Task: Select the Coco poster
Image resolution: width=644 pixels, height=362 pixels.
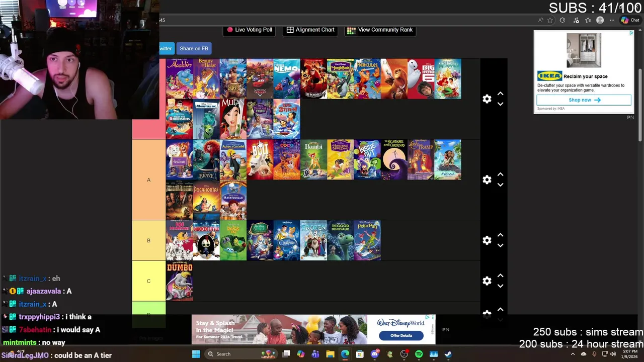Action: [x=287, y=159]
